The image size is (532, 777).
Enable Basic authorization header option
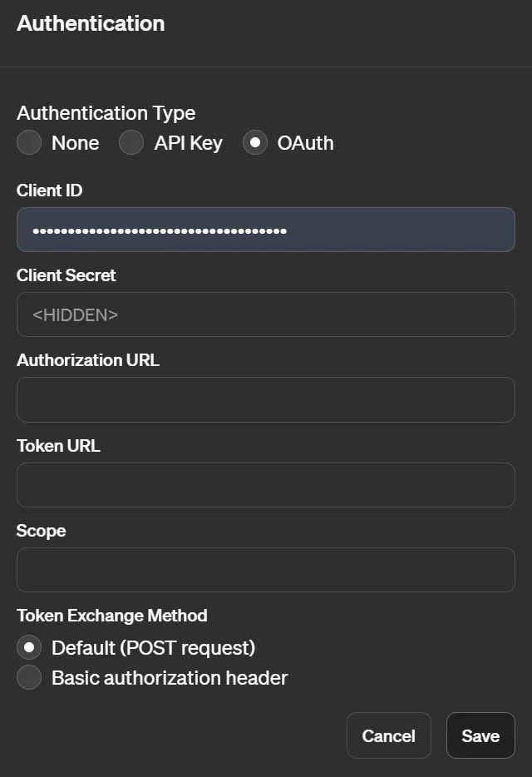pyautogui.click(x=29, y=678)
